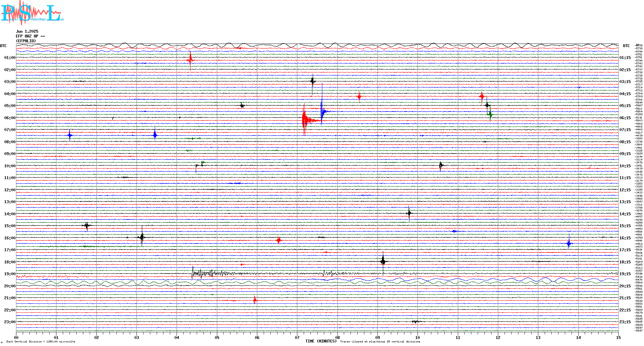Click the 14:00 hour label on left axis

click(10, 214)
